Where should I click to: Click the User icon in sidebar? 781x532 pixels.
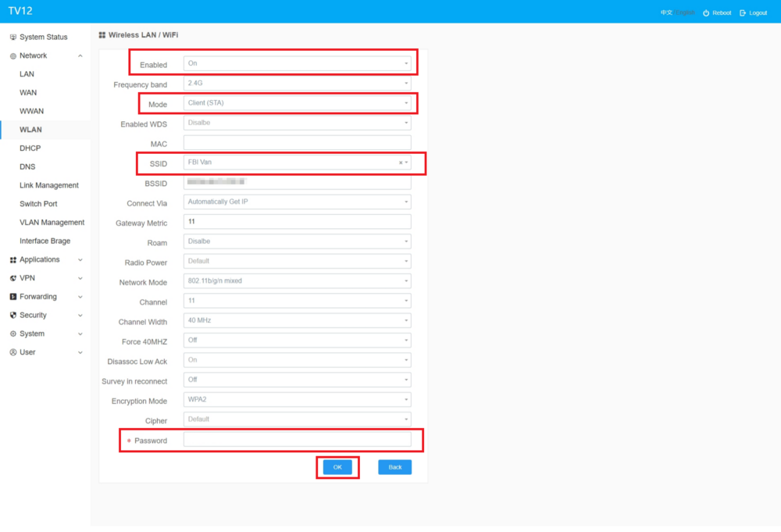click(13, 352)
